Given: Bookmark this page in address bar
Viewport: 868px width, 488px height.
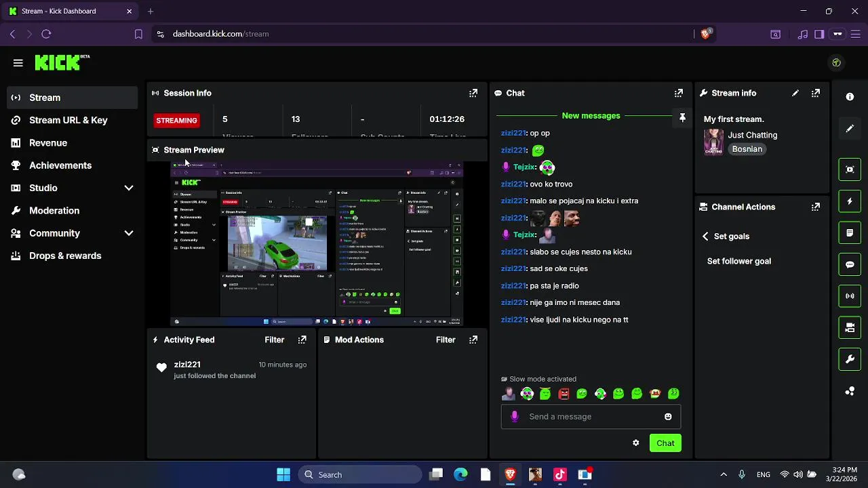Looking at the screenshot, I should (x=138, y=34).
